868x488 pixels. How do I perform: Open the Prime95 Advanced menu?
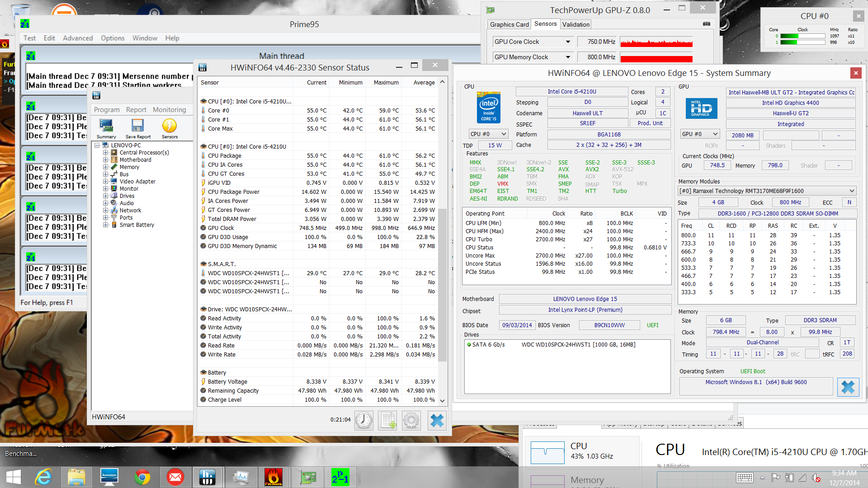[x=78, y=38]
